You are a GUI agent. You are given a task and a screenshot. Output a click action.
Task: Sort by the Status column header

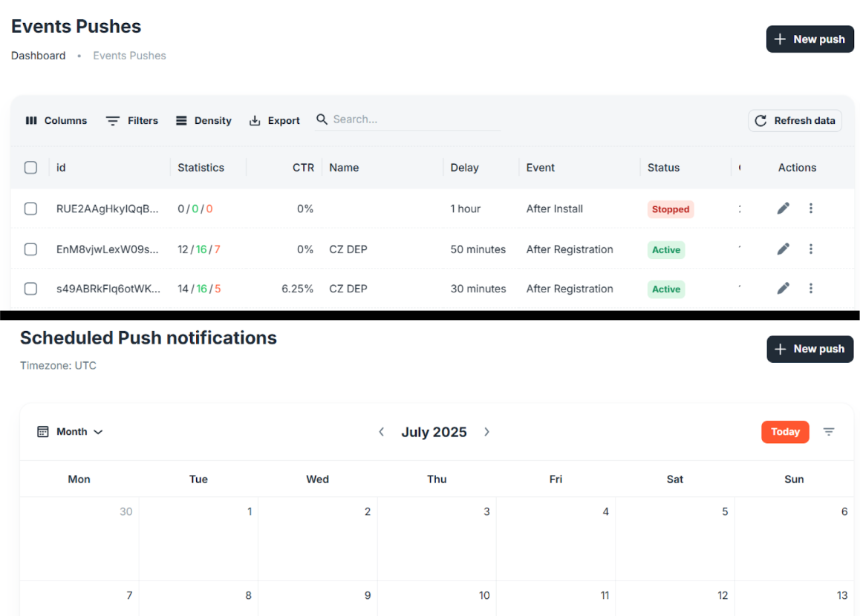(x=663, y=167)
